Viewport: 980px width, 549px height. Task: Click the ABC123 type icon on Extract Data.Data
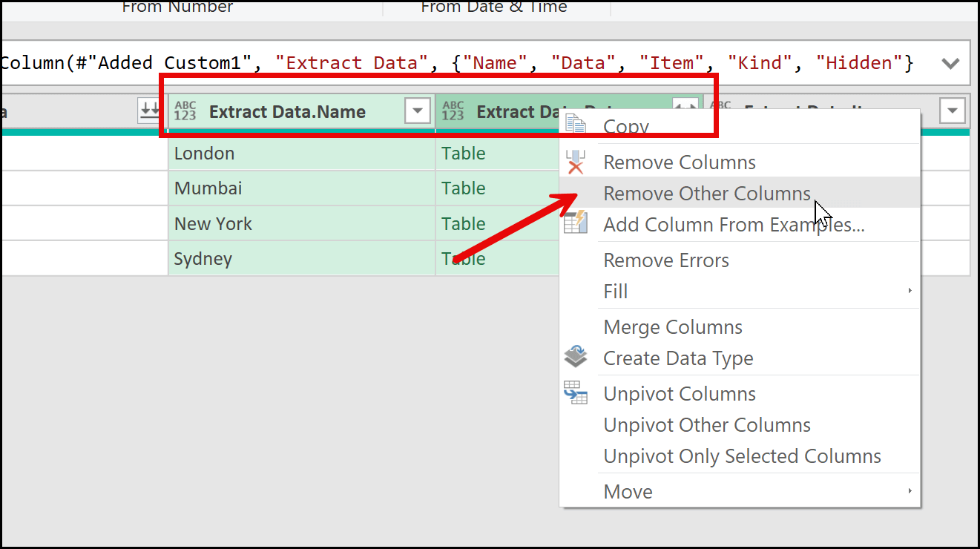point(453,112)
